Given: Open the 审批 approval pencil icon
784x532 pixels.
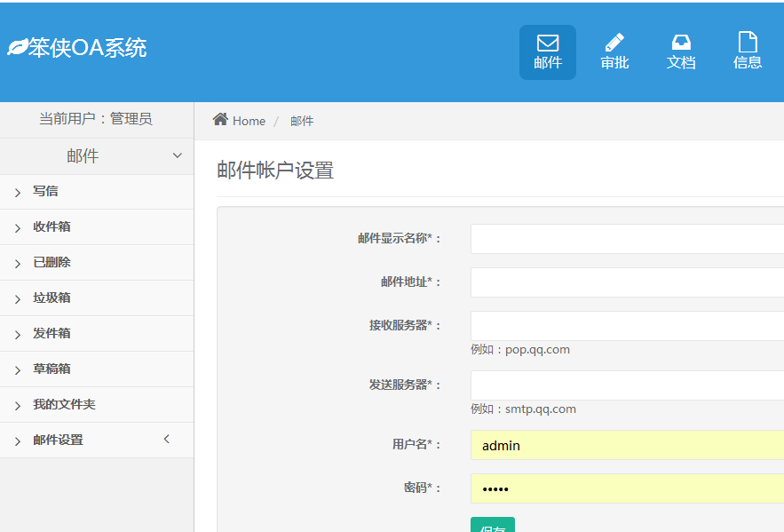Looking at the screenshot, I should (614, 43).
